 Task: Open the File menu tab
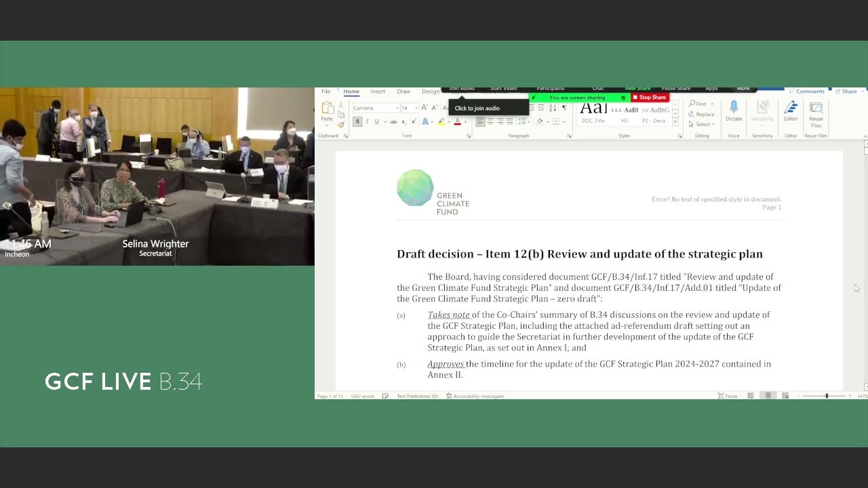click(x=326, y=91)
